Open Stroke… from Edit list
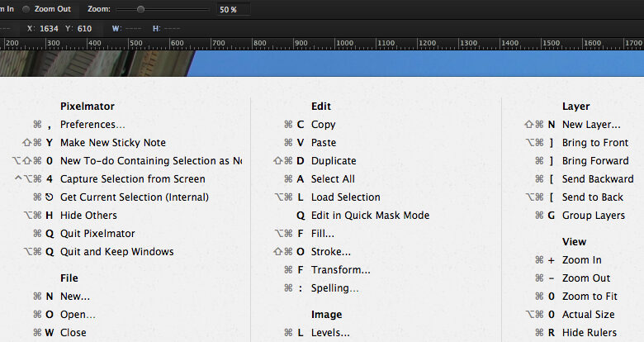Image resolution: width=644 pixels, height=342 pixels. [x=330, y=252]
